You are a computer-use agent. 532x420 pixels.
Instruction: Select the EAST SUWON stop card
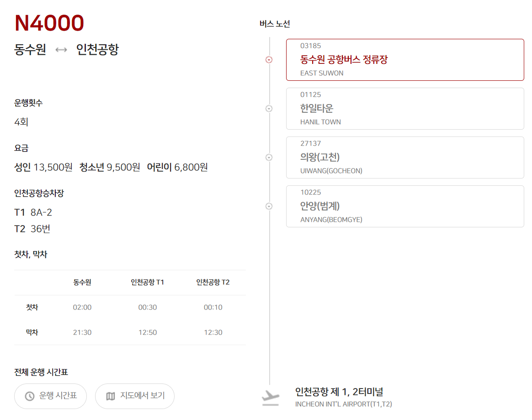[404, 60]
